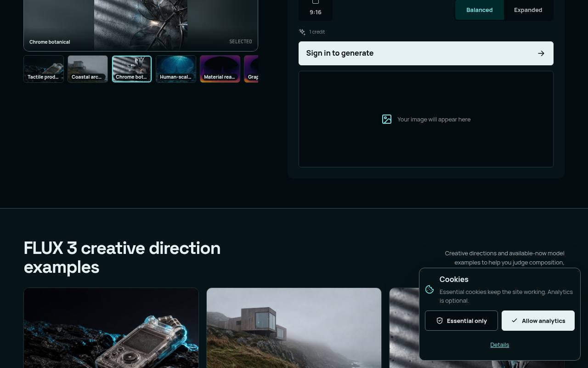Open the transparent recorder example image

111,328
